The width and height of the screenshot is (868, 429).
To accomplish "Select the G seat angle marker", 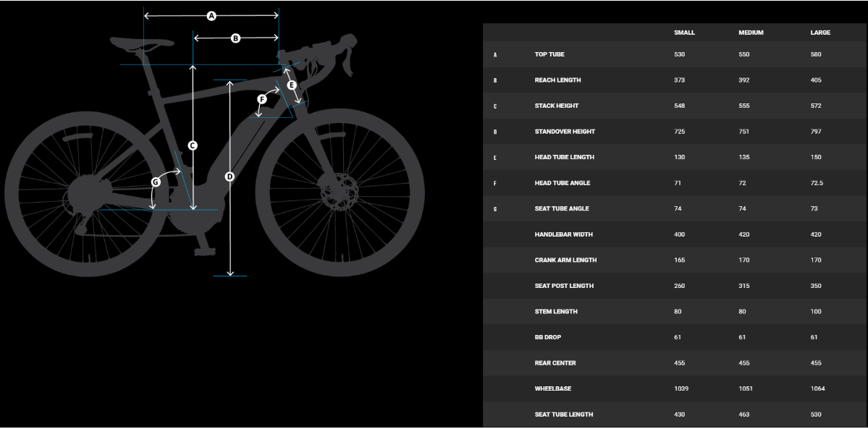I will (x=156, y=182).
